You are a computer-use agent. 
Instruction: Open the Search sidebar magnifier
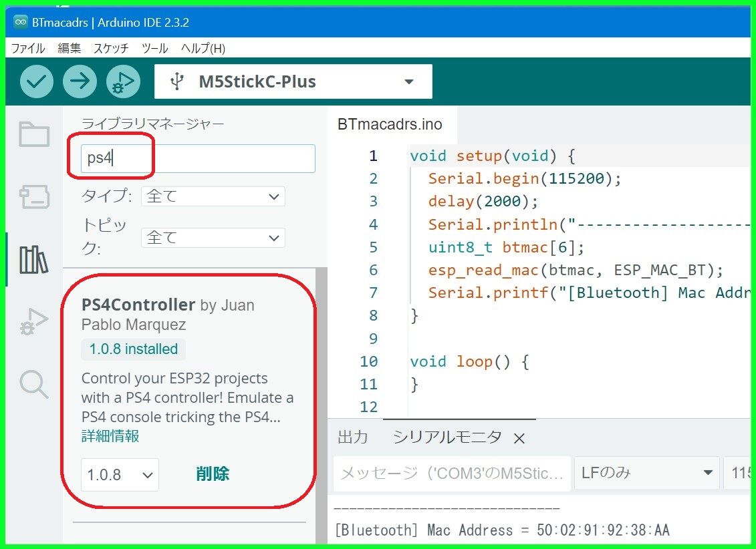click(x=33, y=384)
